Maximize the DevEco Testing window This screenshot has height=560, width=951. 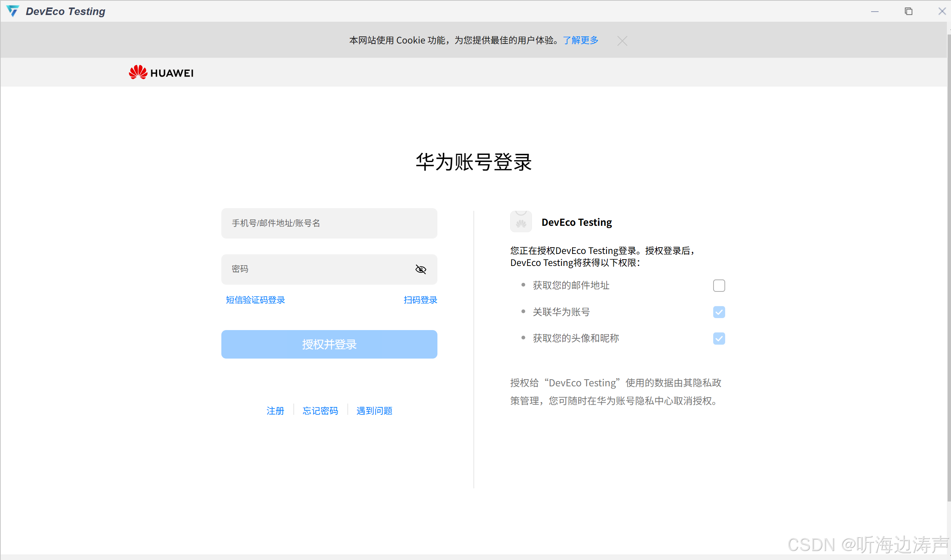(x=908, y=11)
